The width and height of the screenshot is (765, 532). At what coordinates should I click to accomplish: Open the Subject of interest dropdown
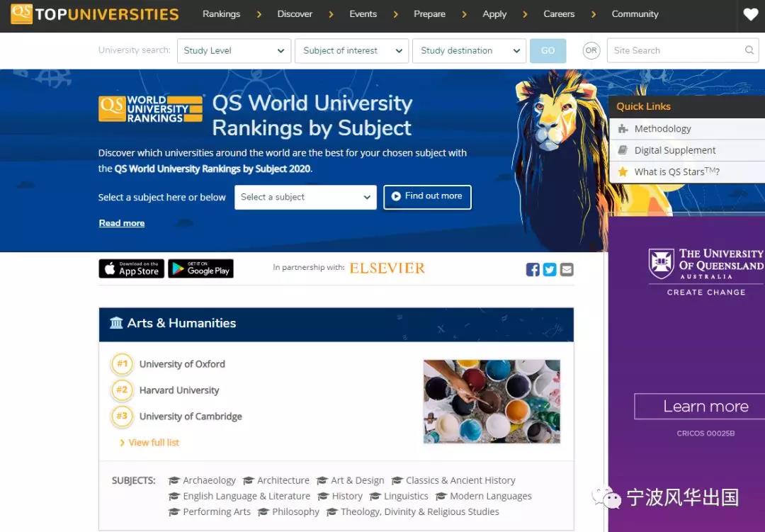tap(352, 51)
